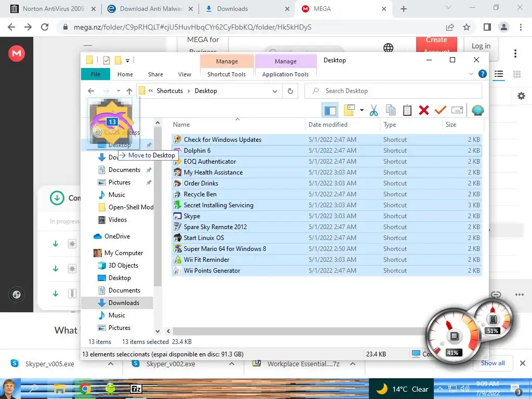532x399 pixels.
Task: Cut the selection with the scissors icon
Action: pyautogui.click(x=374, y=110)
